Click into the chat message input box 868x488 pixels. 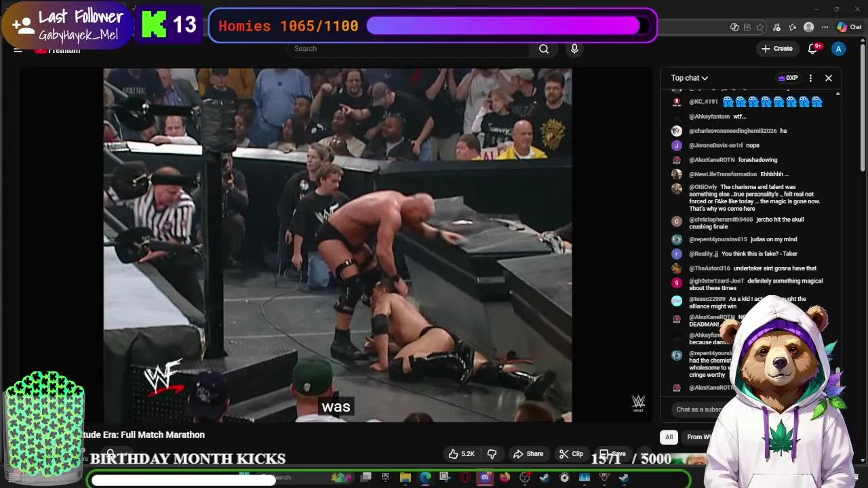[698, 409]
